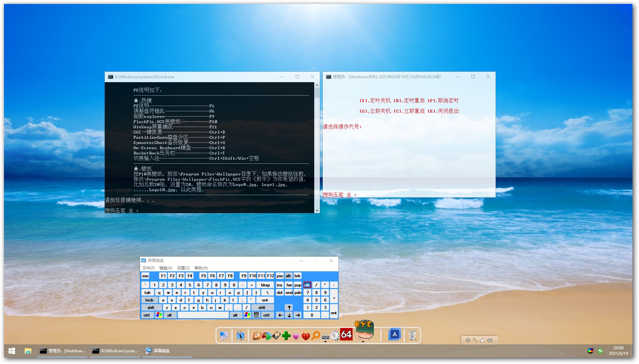
Task: Click the 中 language icon on IME bar
Action: tap(468, 340)
